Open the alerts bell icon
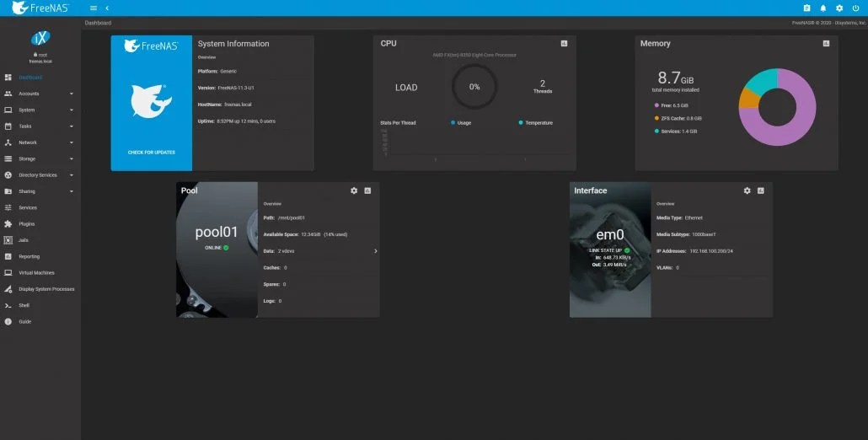The height and width of the screenshot is (440, 868). coord(823,8)
